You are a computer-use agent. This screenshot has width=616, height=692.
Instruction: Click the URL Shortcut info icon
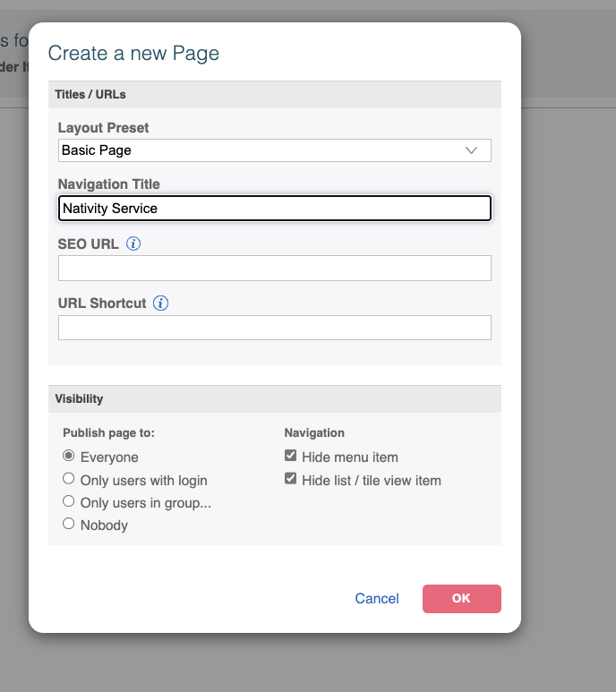160,303
